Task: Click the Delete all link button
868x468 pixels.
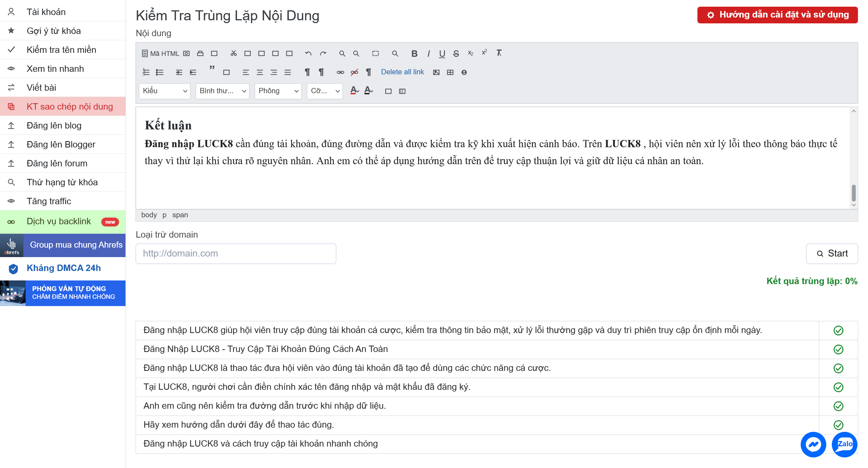Action: click(402, 72)
